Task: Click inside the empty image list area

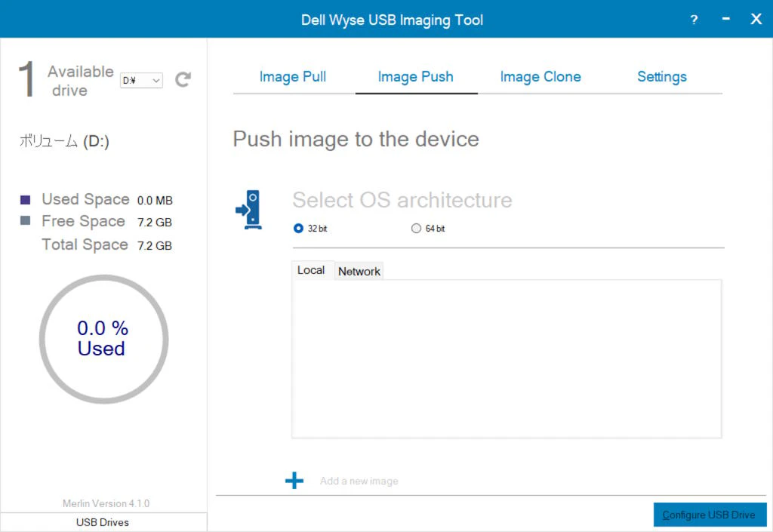Action: click(506, 358)
